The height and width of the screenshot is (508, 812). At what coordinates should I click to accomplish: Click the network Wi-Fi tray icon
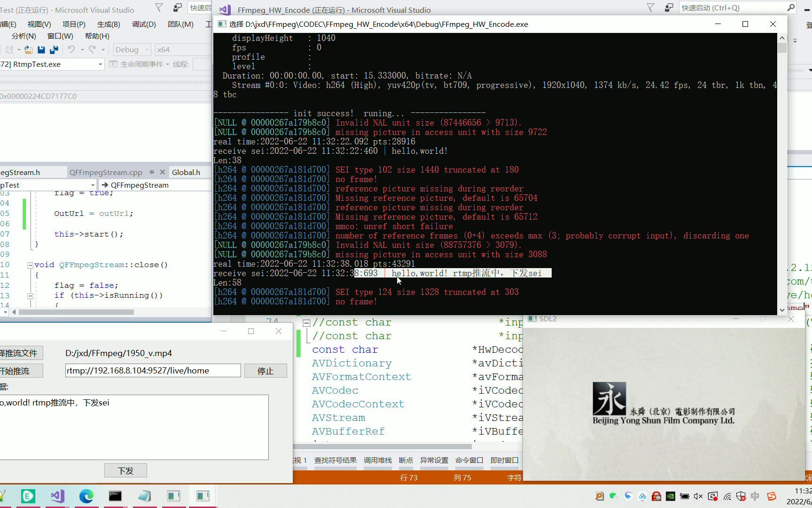click(x=727, y=496)
